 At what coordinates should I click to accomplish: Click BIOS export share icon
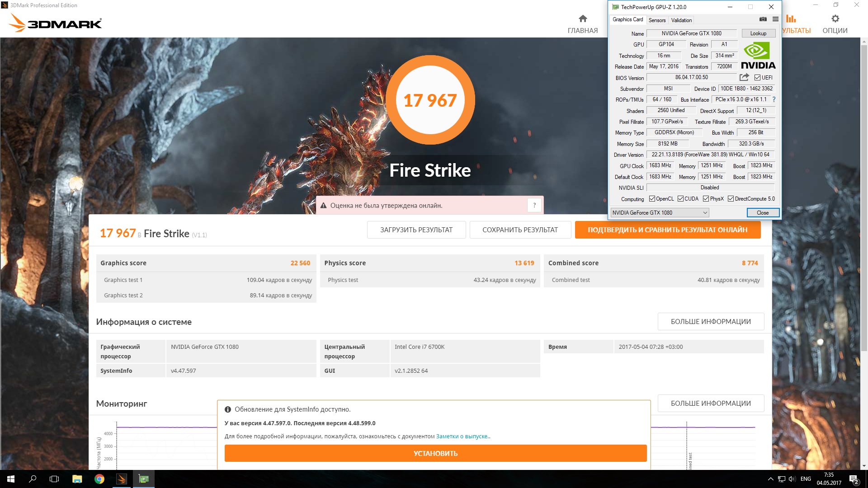744,77
